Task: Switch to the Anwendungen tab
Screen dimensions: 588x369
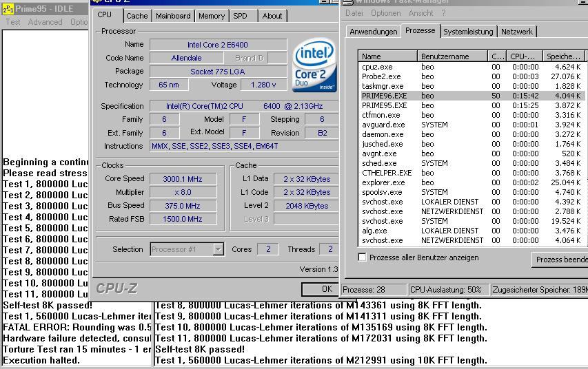Action: 374,32
